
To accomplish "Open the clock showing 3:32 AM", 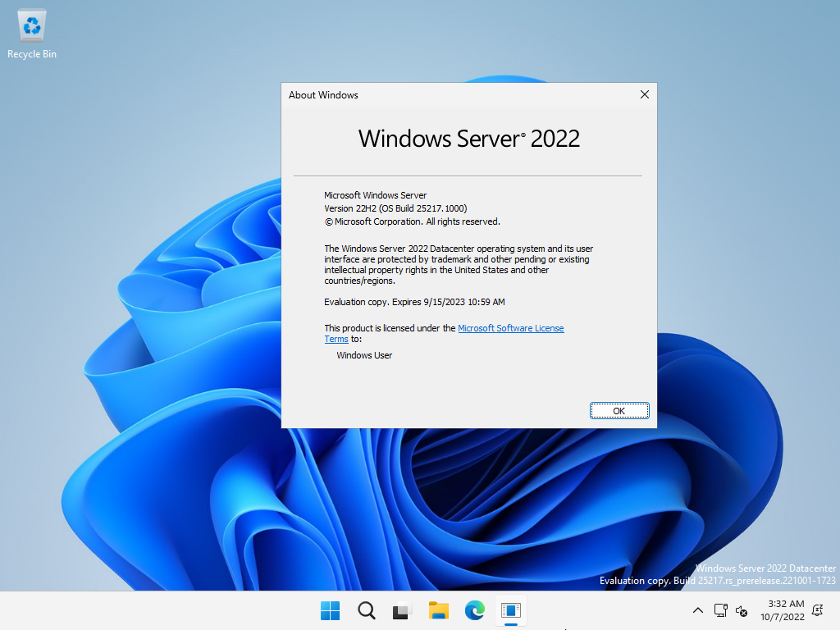I will 782,610.
